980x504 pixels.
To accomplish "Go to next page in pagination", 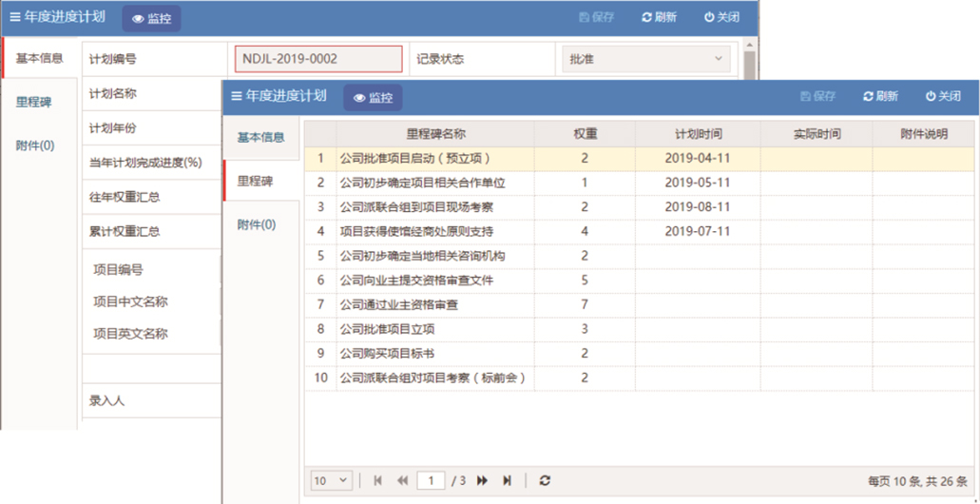I will pyautogui.click(x=483, y=481).
